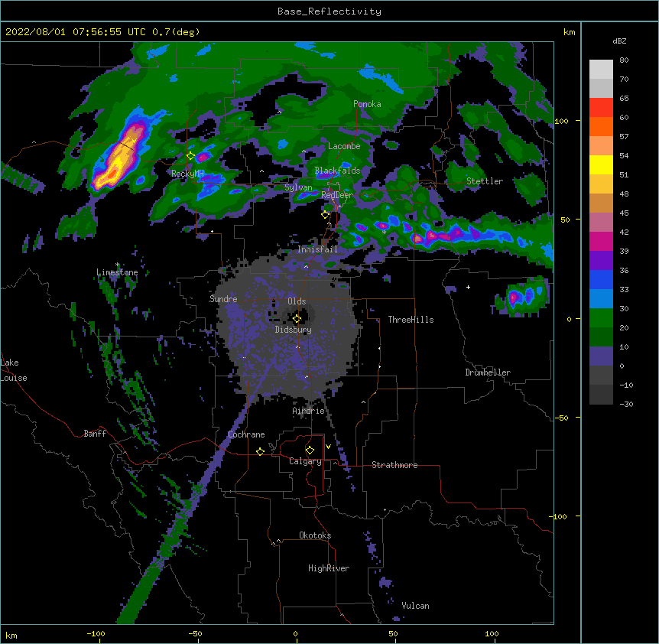Screen dimensions: 659x644
Task: Choose the light blue 33–30 dBZ swatch
Action: [x=601, y=299]
